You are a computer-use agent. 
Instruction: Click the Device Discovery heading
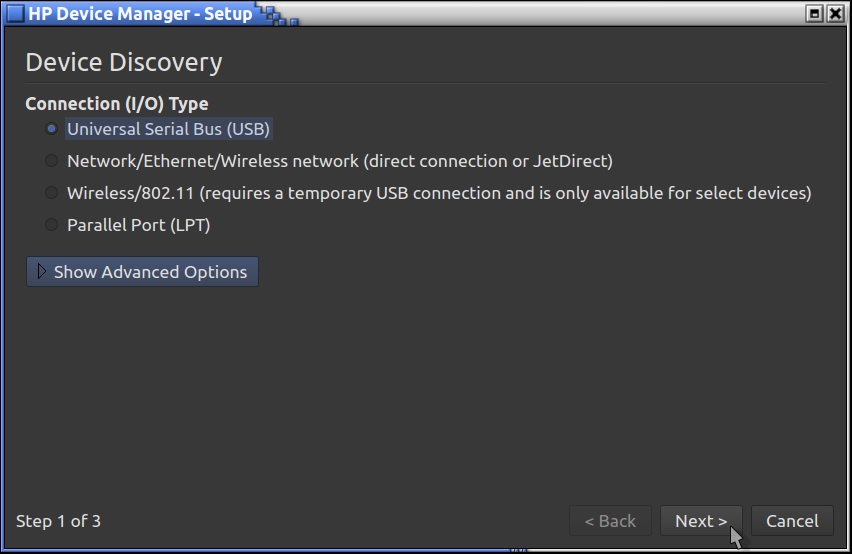(124, 62)
